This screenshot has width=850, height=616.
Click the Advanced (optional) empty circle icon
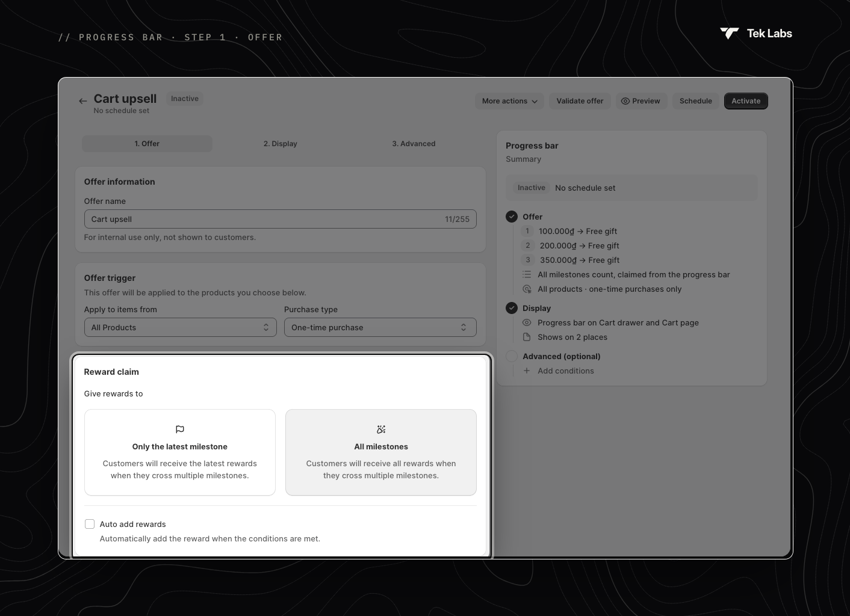click(x=512, y=356)
